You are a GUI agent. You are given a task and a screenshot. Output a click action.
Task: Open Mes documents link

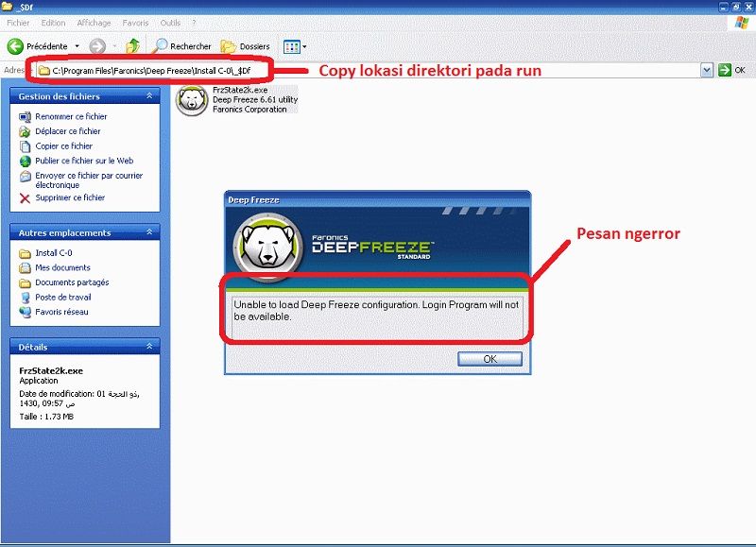[x=62, y=267]
